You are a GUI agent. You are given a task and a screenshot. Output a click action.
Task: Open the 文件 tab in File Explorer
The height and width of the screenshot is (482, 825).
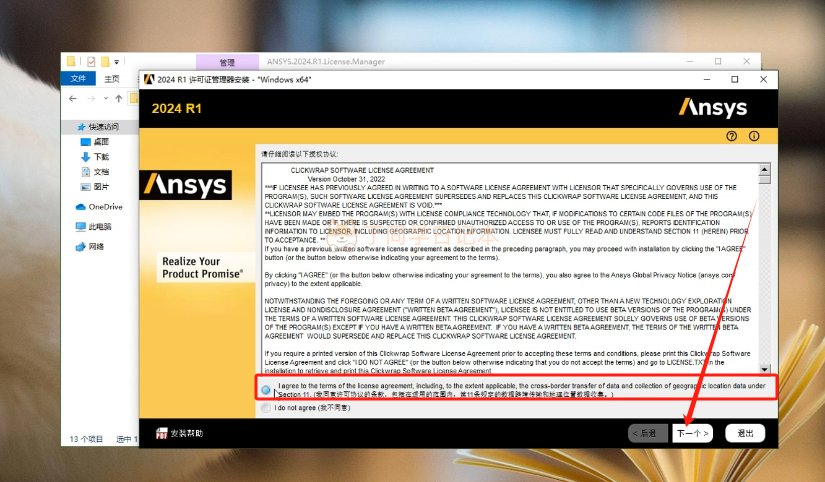(78, 78)
